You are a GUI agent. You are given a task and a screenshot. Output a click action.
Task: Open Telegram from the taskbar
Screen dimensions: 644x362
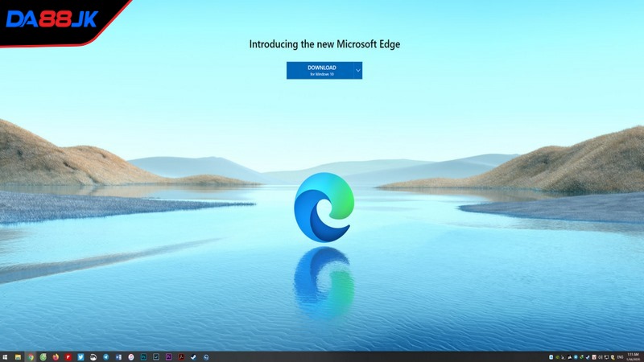point(106,357)
